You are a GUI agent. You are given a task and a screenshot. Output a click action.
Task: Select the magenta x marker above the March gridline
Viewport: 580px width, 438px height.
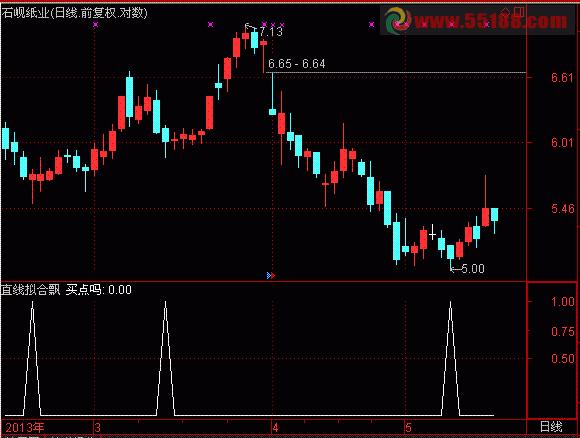point(95,24)
